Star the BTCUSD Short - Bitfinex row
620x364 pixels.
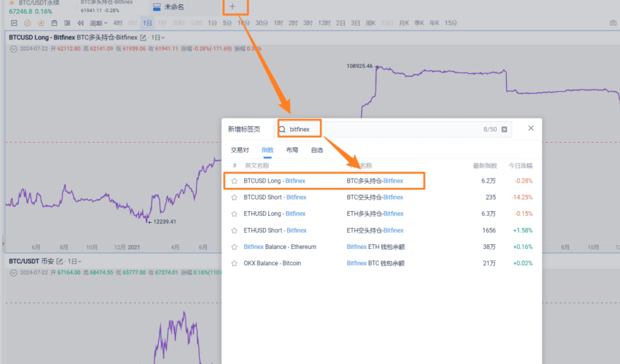[234, 197]
